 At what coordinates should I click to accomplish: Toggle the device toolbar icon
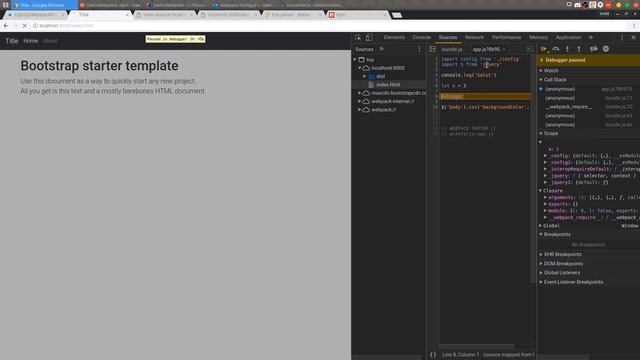(x=369, y=38)
